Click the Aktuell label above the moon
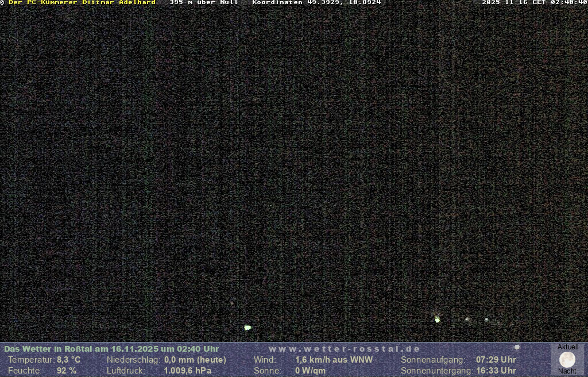Viewport: 588px width, 377px height. [568, 347]
